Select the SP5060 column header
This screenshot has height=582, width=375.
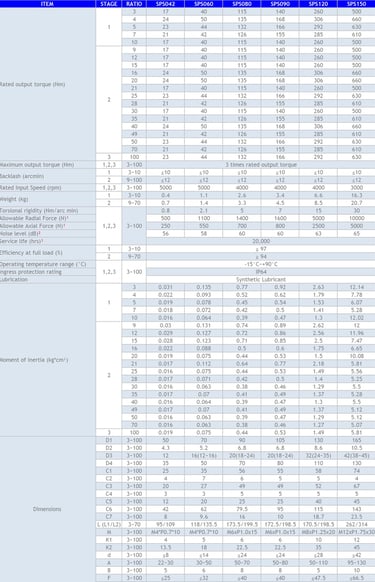coord(204,4)
